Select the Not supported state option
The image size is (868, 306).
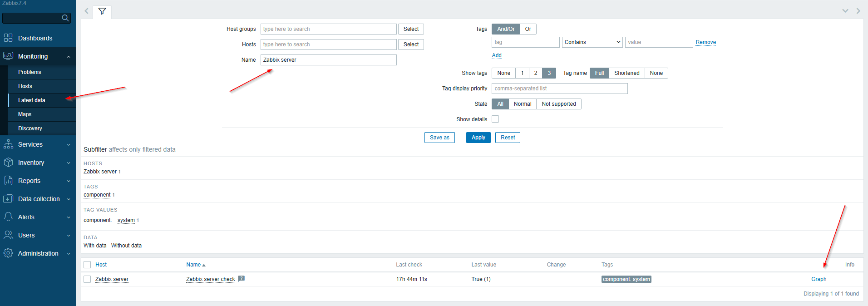[558, 104]
